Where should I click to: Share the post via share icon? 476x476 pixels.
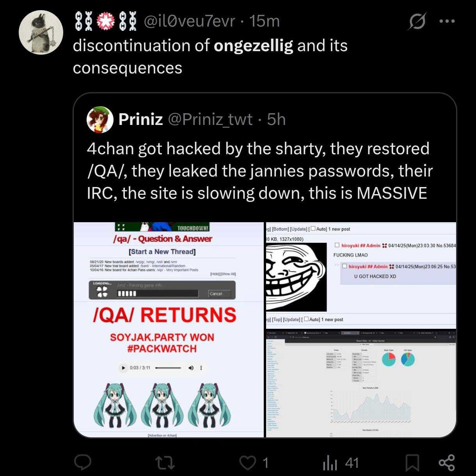(x=447, y=463)
